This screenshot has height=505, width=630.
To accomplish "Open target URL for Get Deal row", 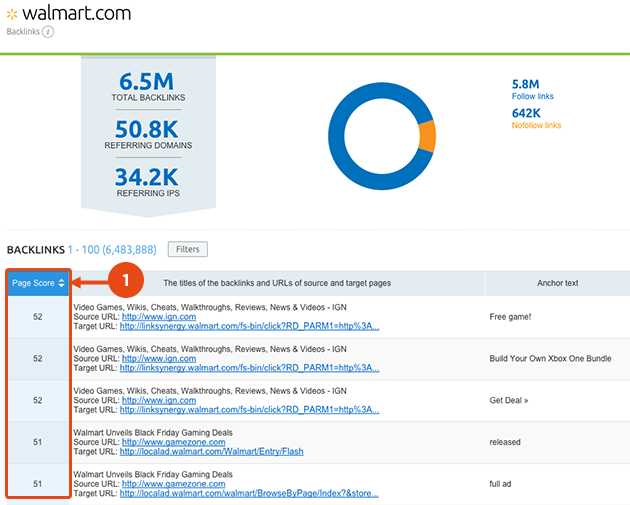I will [250, 410].
